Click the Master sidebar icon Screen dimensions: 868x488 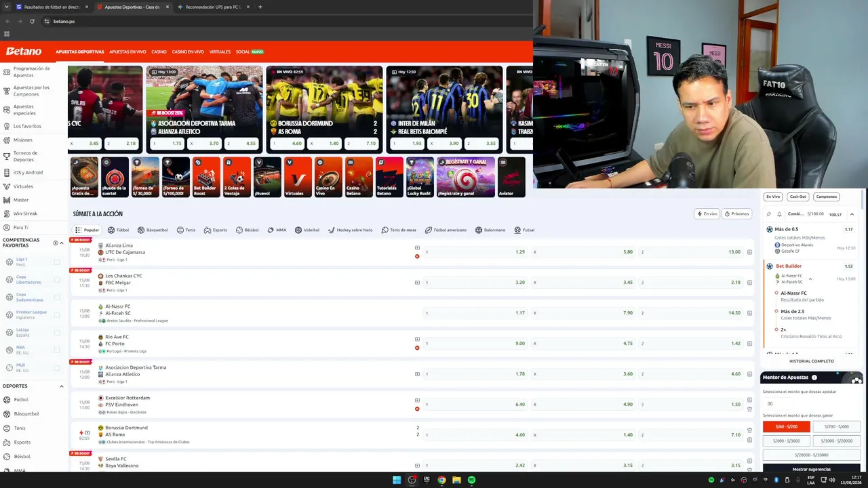coord(7,200)
